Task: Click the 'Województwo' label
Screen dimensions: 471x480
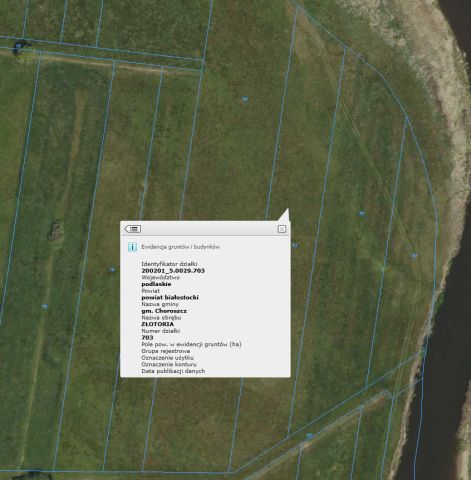Action: coord(161,277)
